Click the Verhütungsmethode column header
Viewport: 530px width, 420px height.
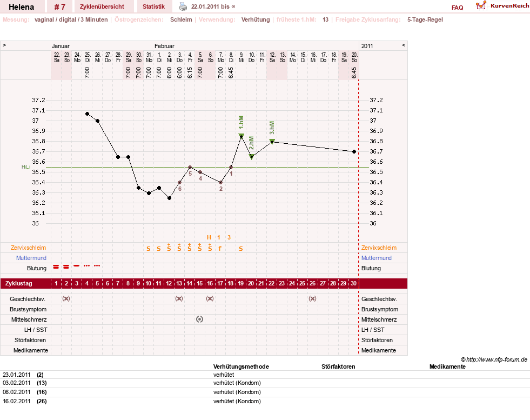[241, 366]
